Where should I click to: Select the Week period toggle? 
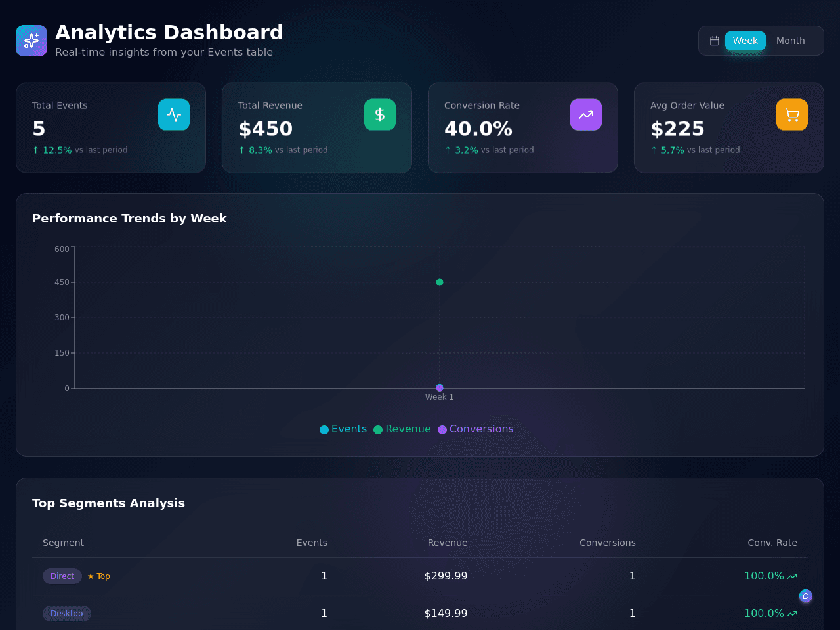pyautogui.click(x=745, y=41)
